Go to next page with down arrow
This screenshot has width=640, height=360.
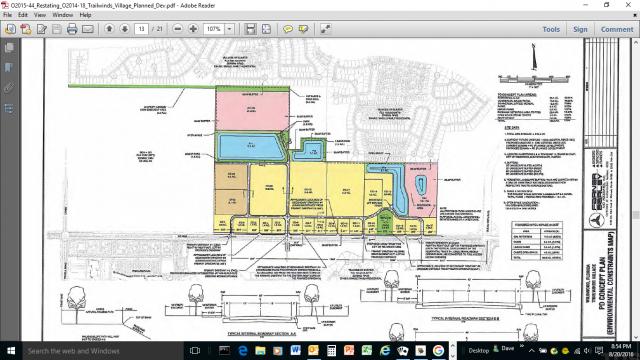[x=124, y=29]
